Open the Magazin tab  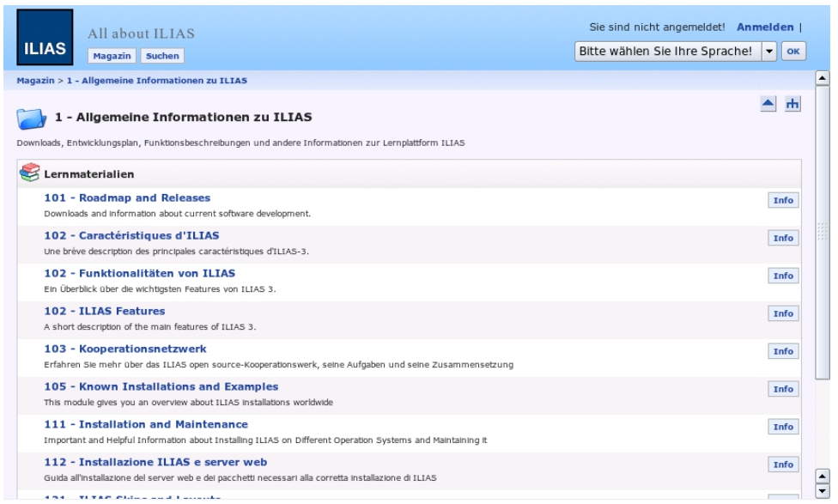[112, 56]
